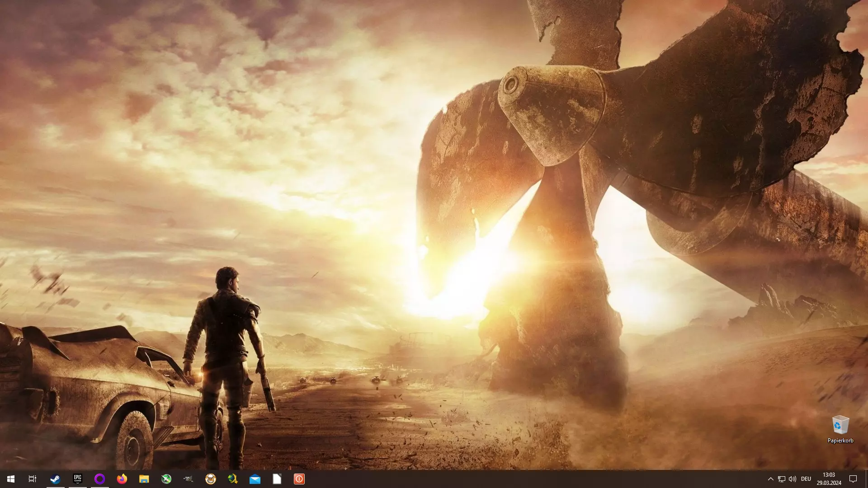Open the purple ring app on the taskbar
868x488 pixels.
coord(99,479)
